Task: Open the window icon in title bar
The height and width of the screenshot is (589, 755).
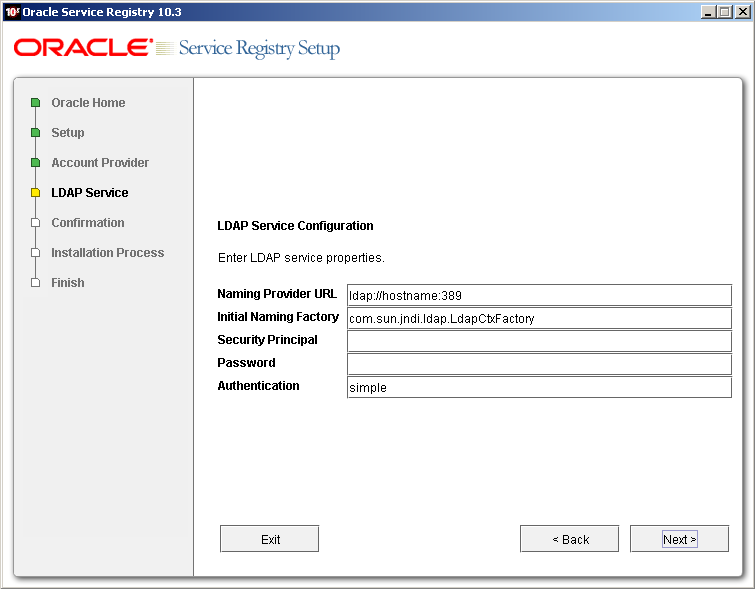Action: (12, 12)
